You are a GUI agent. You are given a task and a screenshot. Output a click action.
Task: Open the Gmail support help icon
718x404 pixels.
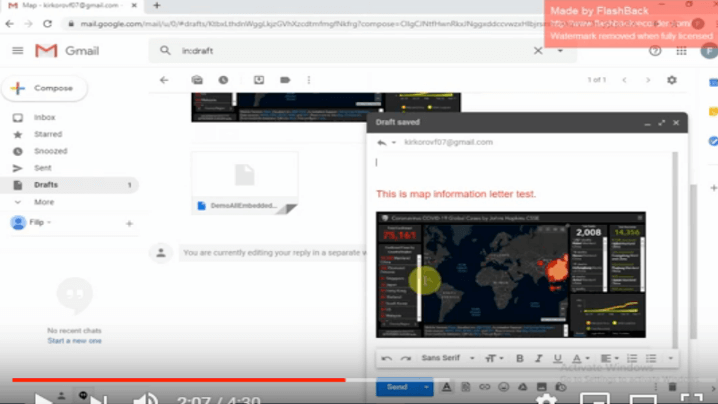tap(655, 51)
